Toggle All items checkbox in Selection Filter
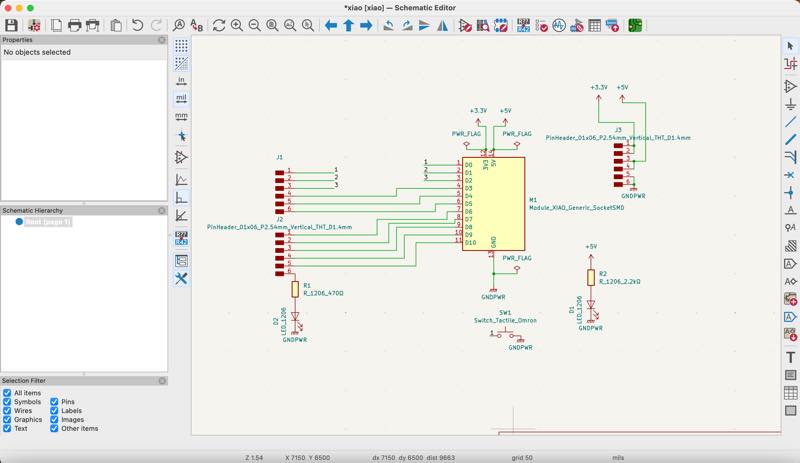The height and width of the screenshot is (463, 800). pos(7,393)
